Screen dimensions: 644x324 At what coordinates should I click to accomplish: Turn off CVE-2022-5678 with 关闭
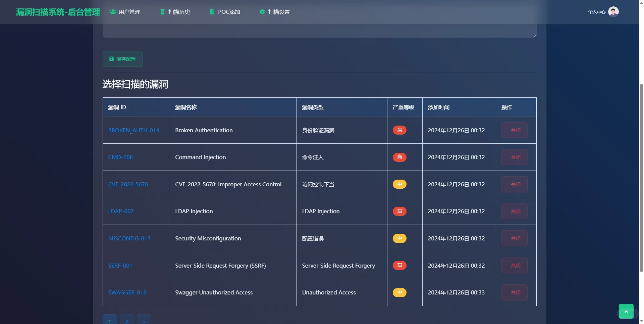point(515,184)
